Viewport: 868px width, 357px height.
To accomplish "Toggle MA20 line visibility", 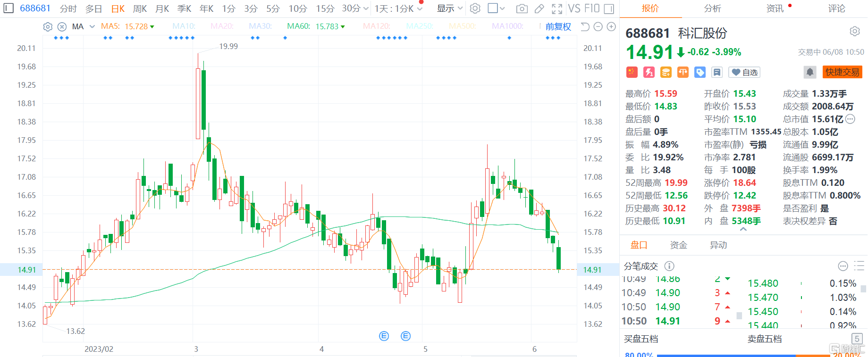I will click(222, 26).
